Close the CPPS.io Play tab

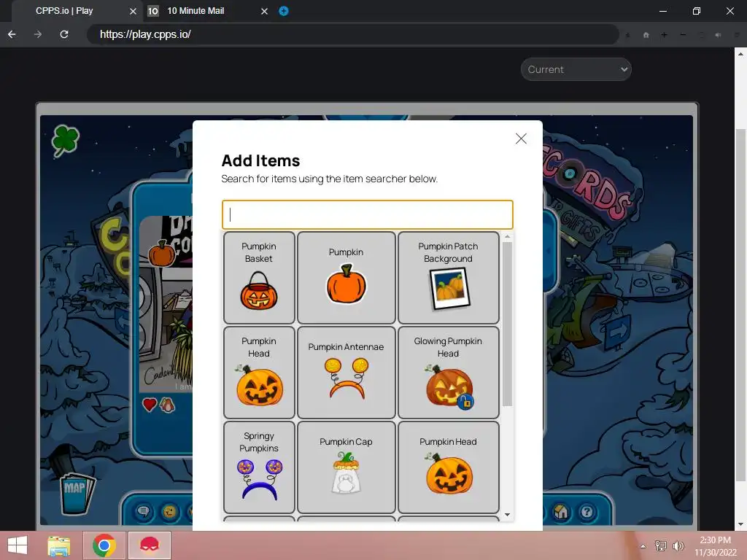tap(133, 11)
